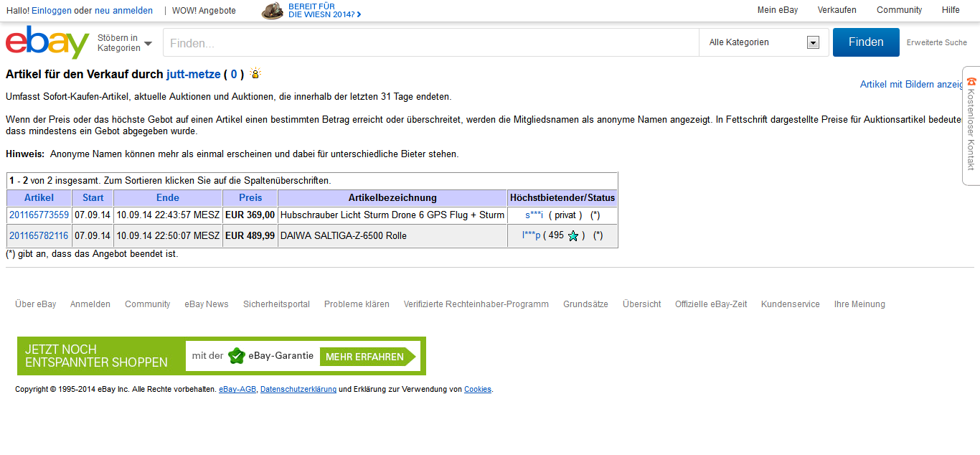Click bidder l***p link
Image resolution: width=980 pixels, height=455 pixels.
(532, 235)
